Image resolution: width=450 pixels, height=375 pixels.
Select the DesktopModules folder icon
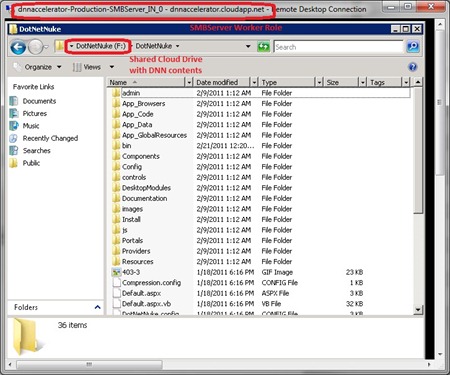coord(116,188)
